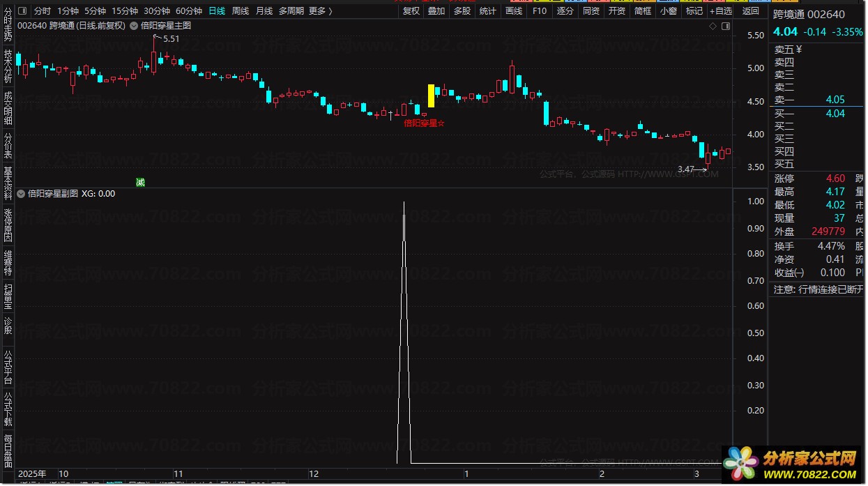
Task: Toggle 复权 price adjustment
Action: click(x=411, y=11)
